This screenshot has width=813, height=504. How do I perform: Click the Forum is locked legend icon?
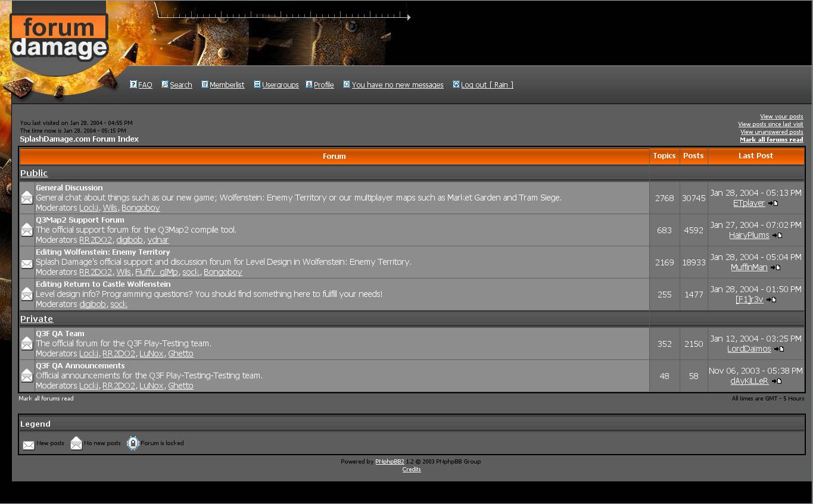coord(133,443)
